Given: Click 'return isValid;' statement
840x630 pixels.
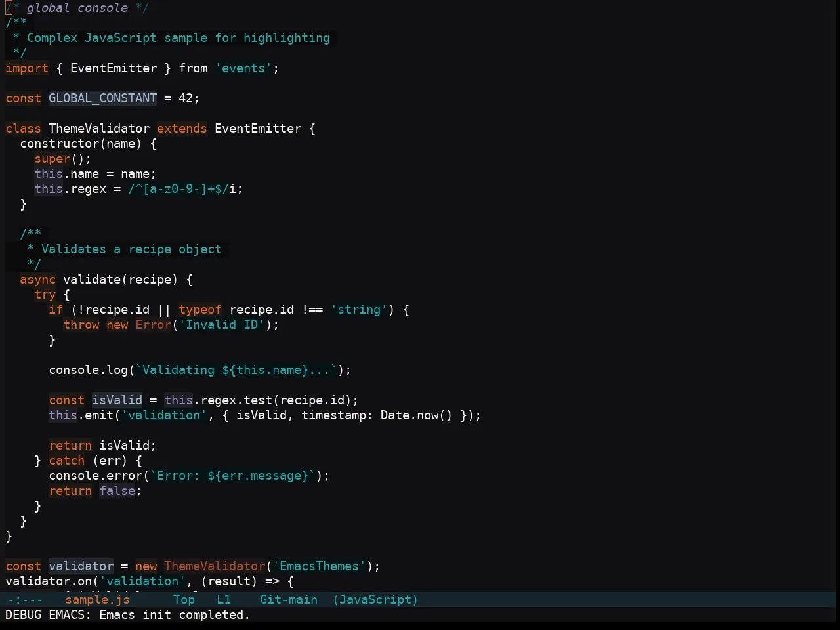Looking at the screenshot, I should 102,446.
